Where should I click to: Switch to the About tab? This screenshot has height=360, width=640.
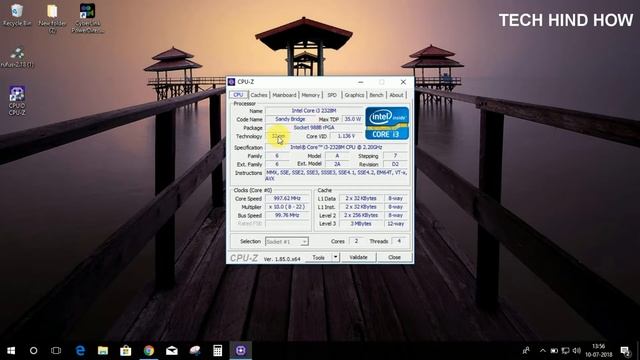point(396,95)
